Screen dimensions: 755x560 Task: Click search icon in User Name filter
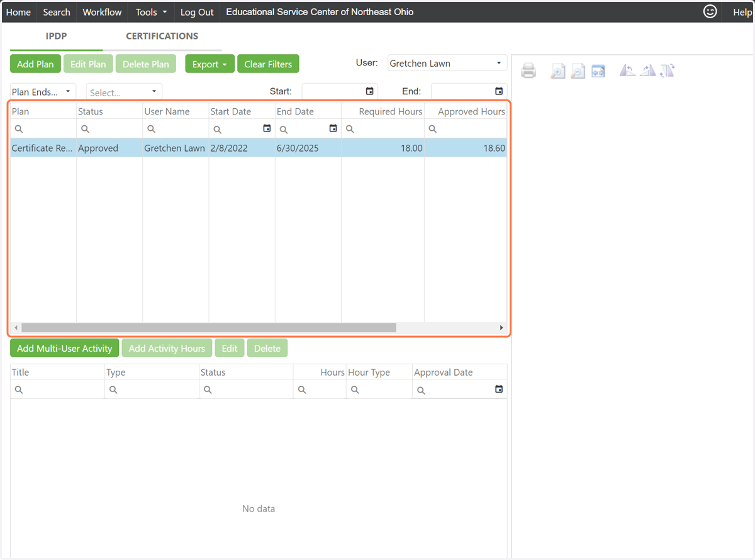151,129
